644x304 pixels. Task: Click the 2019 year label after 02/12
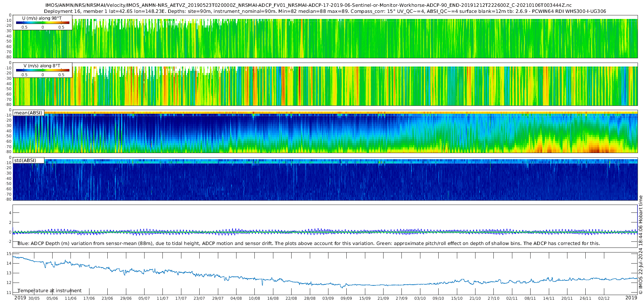click(x=631, y=298)
